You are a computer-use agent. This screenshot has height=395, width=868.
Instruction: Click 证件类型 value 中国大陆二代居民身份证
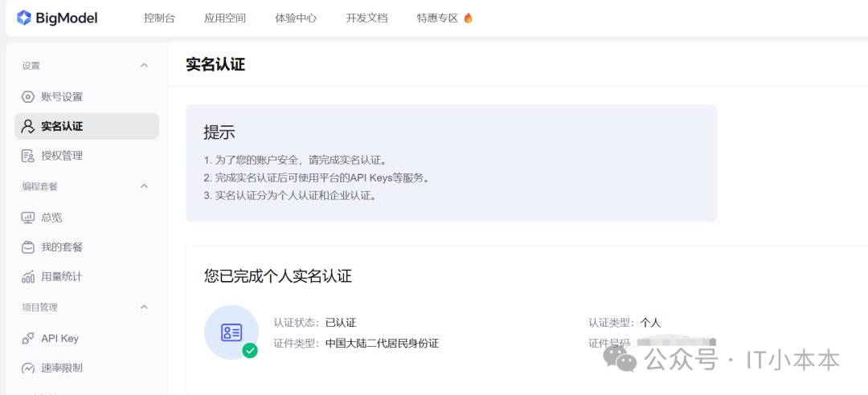tap(382, 344)
